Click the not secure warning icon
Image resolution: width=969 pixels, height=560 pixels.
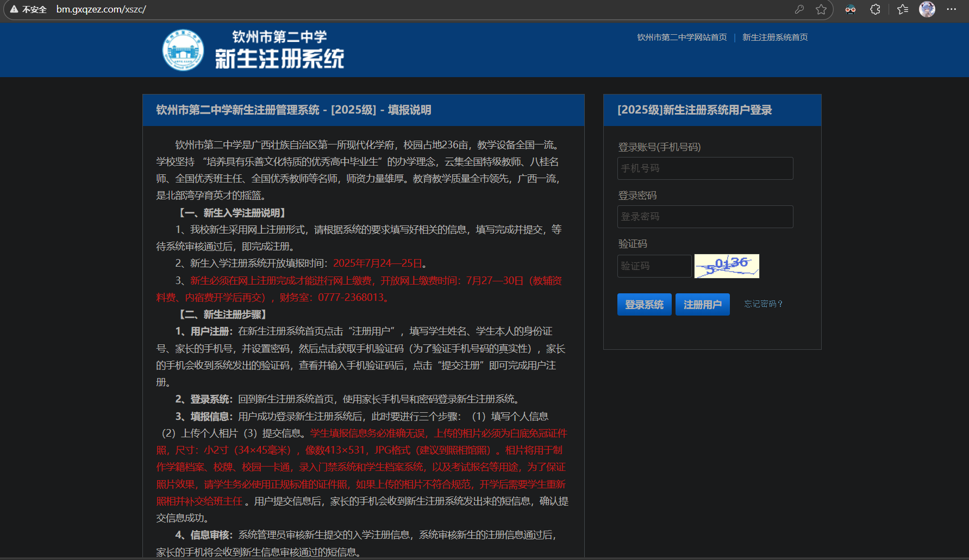tap(14, 9)
